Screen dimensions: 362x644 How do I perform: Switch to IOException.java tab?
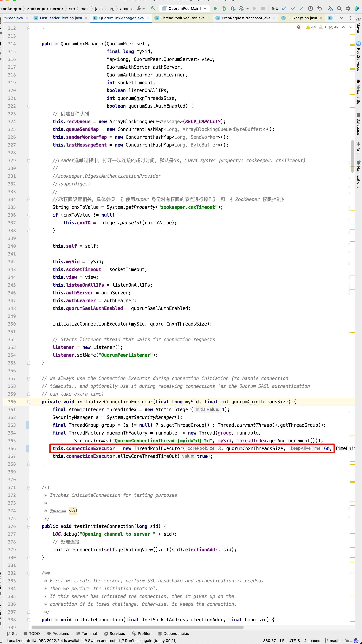(x=302, y=18)
